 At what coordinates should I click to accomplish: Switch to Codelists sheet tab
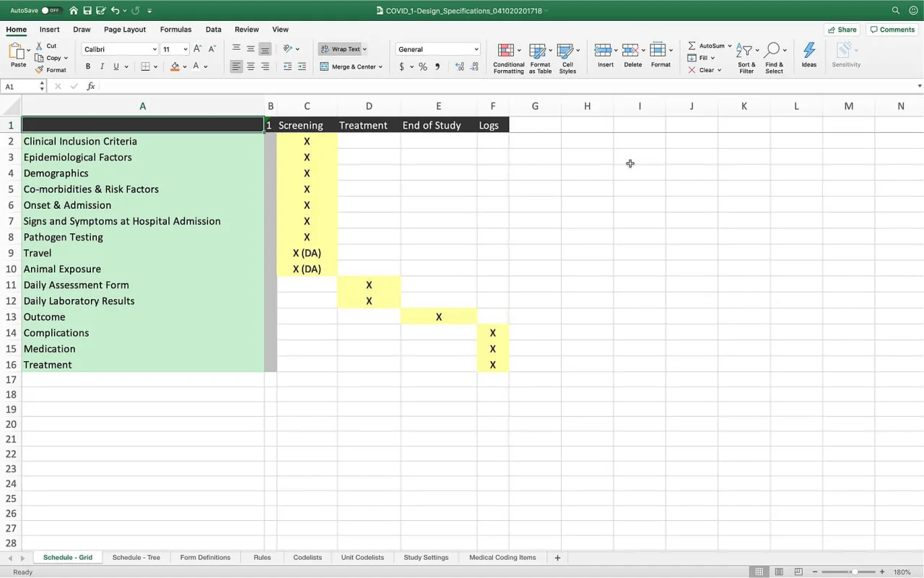click(x=308, y=558)
